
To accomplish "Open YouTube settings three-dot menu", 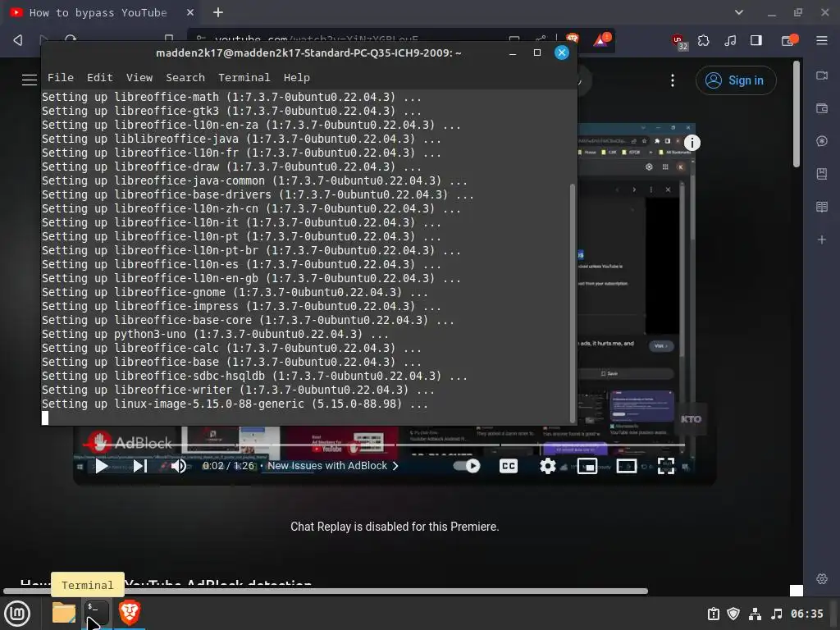I will click(x=673, y=80).
